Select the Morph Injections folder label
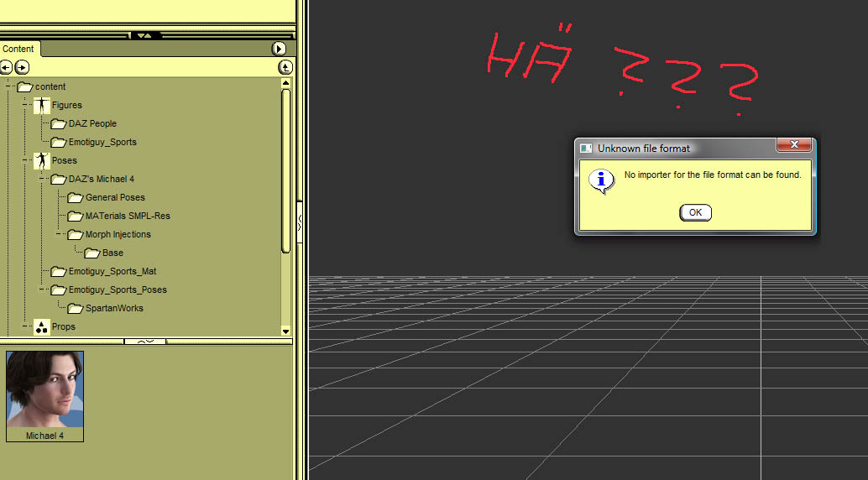The height and width of the screenshot is (480, 868). click(x=118, y=234)
